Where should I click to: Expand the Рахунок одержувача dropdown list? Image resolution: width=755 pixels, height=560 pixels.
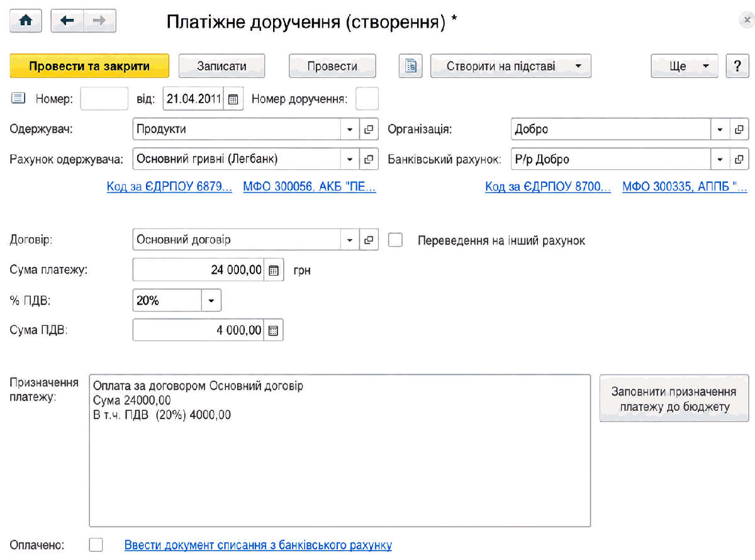coord(350,159)
